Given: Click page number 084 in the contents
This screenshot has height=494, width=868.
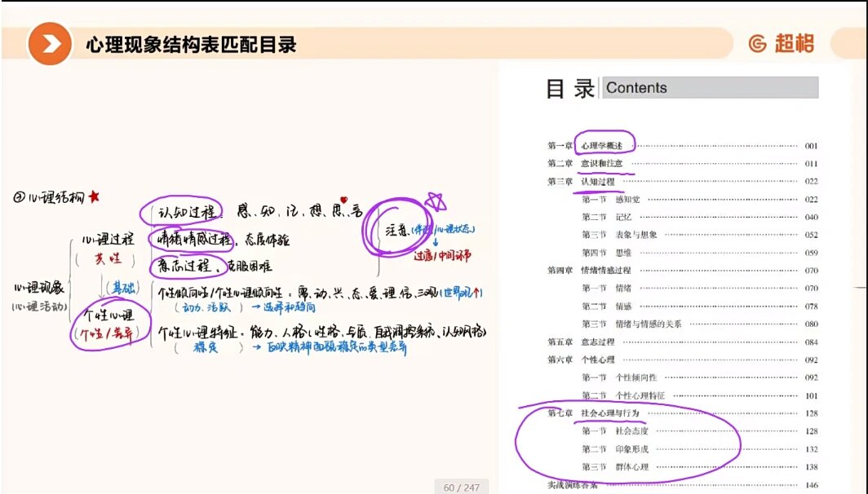Looking at the screenshot, I should click(811, 342).
